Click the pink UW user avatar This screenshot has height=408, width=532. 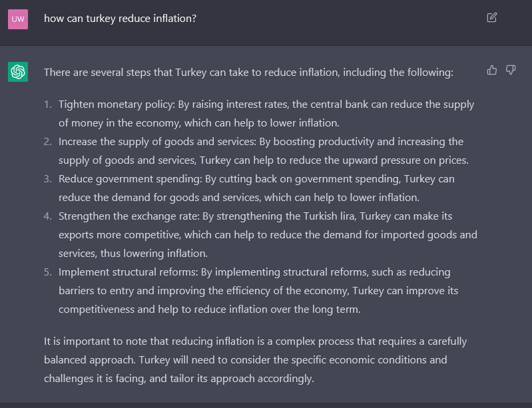[x=18, y=19]
